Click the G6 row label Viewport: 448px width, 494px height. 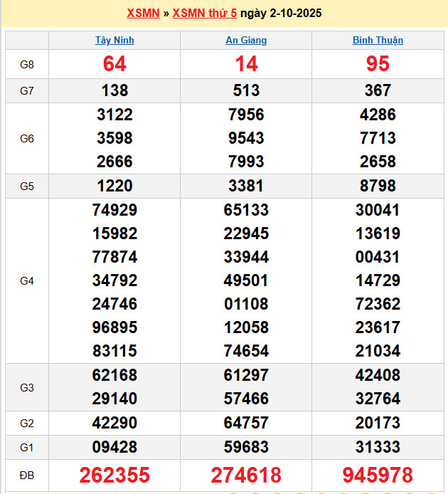pos(26,139)
